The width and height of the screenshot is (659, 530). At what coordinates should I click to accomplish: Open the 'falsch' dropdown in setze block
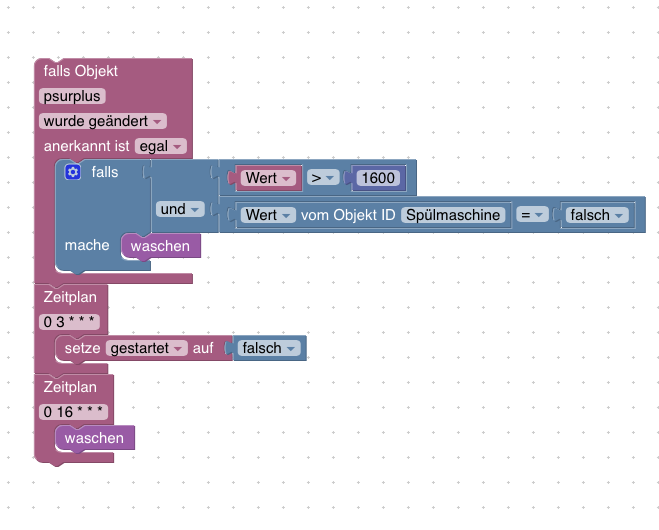coord(269,348)
